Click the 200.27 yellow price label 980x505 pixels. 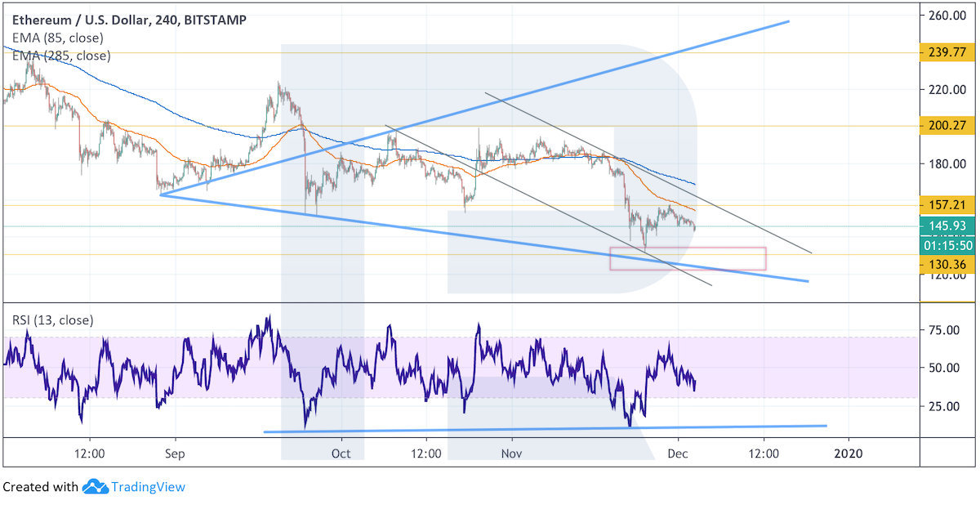point(947,126)
